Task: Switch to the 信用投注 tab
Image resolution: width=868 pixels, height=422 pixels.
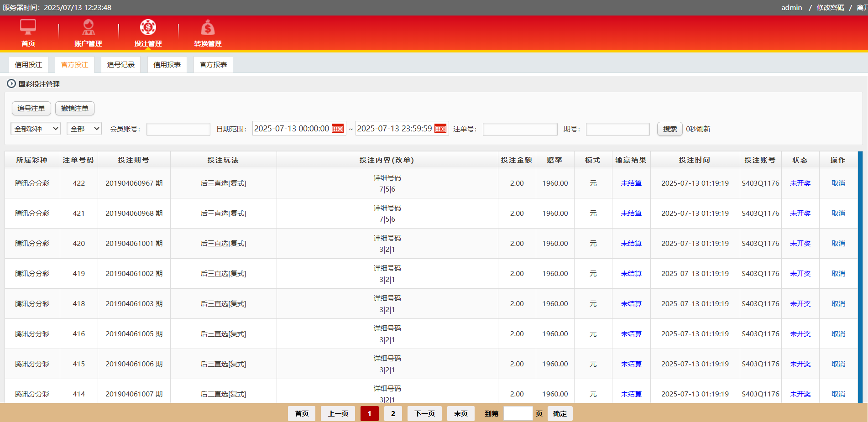Action: click(x=28, y=65)
